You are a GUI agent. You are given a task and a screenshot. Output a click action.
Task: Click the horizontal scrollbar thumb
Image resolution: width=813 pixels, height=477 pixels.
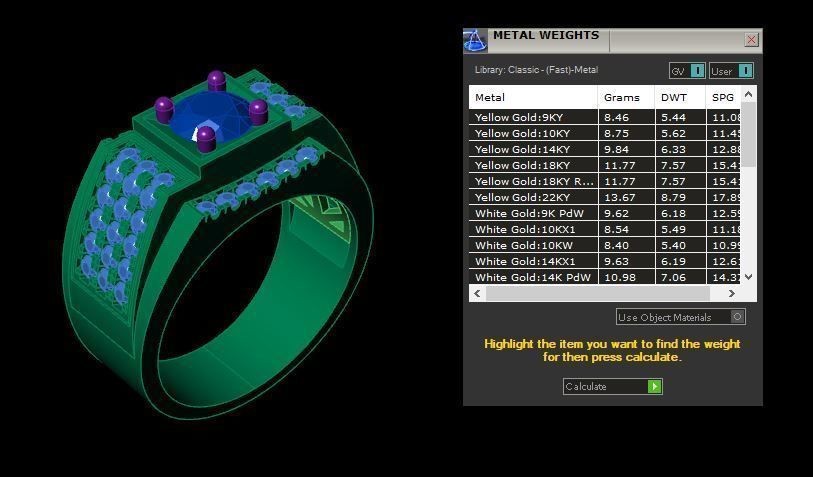click(597, 293)
